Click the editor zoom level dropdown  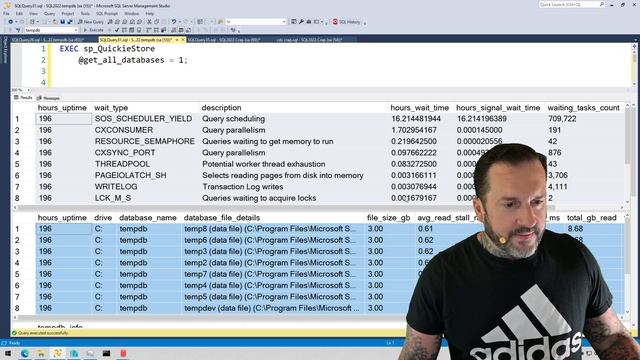coord(20,90)
